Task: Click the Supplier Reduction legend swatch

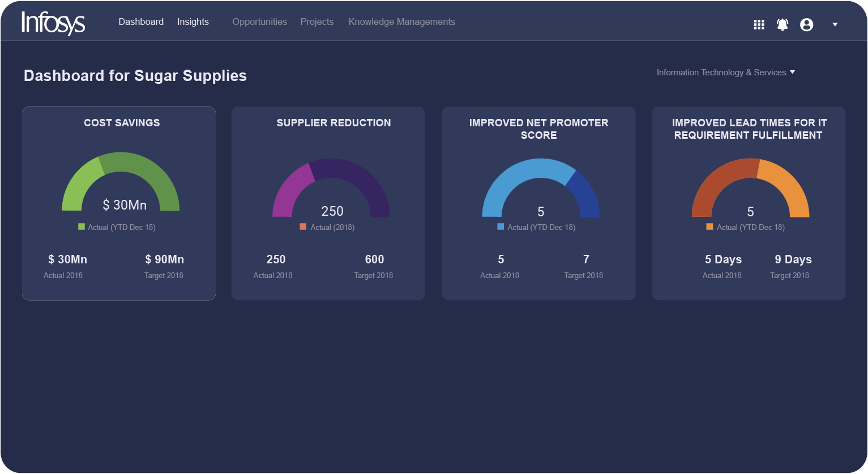Action: 303,227
